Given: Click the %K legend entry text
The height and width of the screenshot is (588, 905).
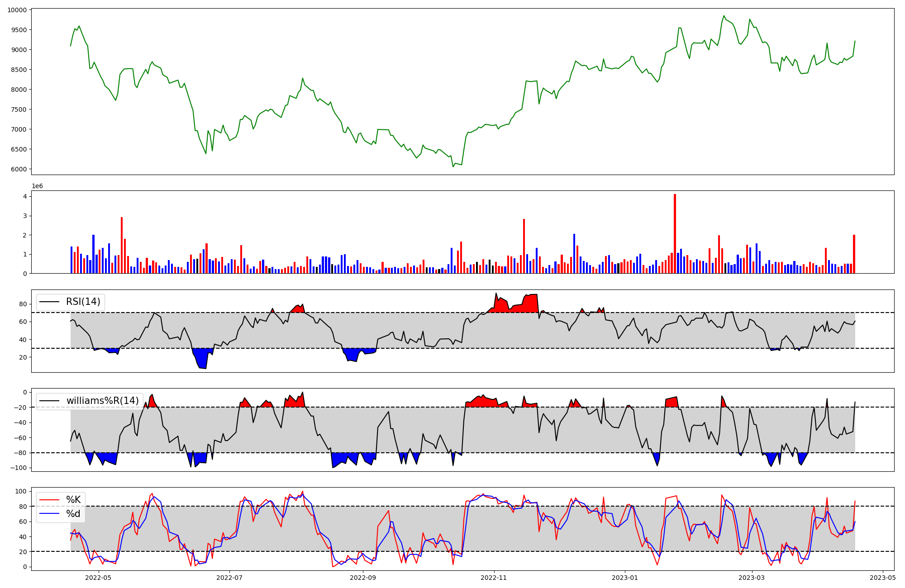Looking at the screenshot, I should [x=73, y=500].
